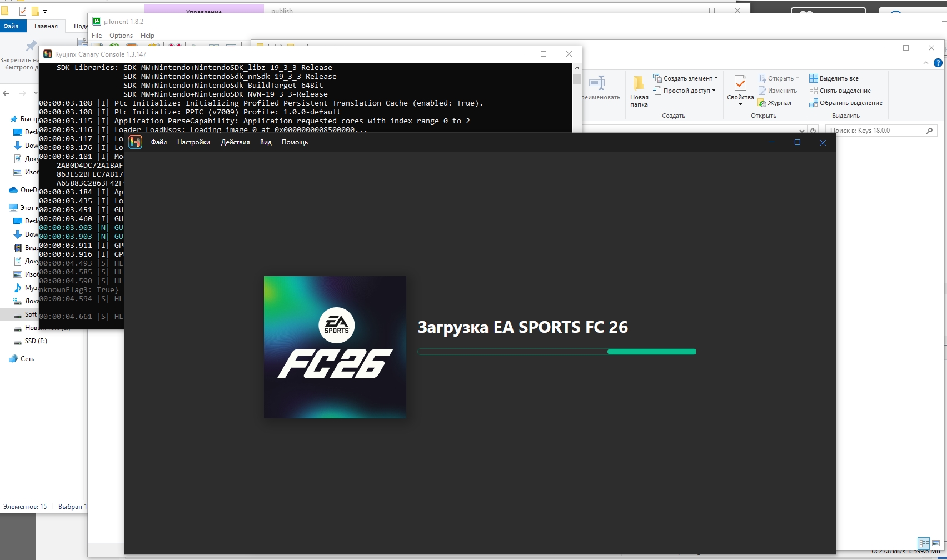This screenshot has height=560, width=947.
Task: Click the Переименовать rename icon
Action: pyautogui.click(x=597, y=83)
